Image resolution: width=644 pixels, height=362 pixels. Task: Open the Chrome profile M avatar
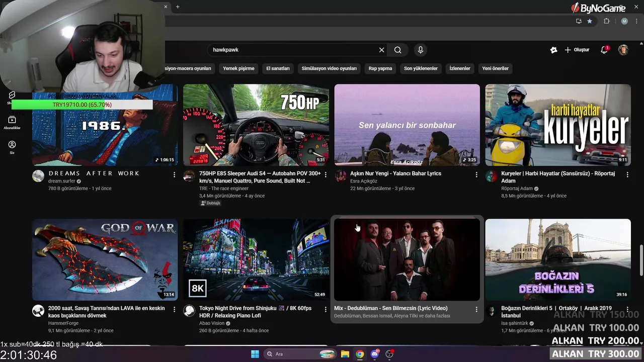pos(624,21)
